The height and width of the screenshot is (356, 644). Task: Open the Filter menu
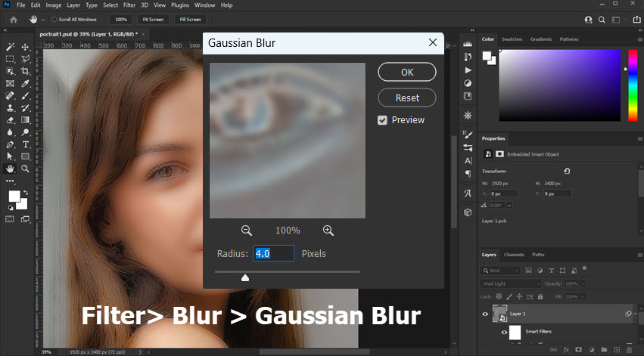129,5
